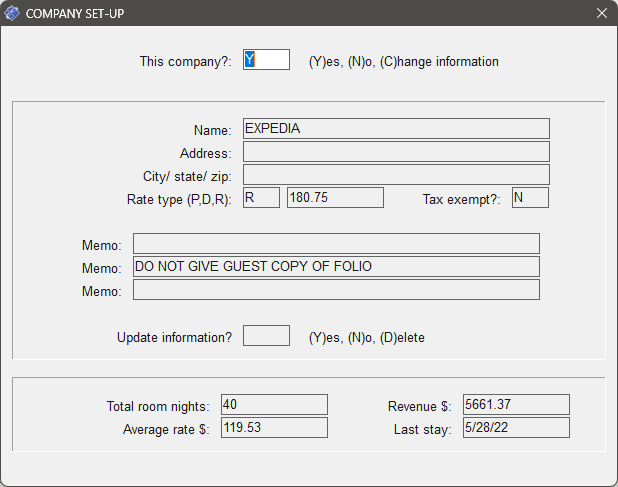Click the City/ state/ zip field
Viewport: 618px width, 487px height.
coord(396,175)
